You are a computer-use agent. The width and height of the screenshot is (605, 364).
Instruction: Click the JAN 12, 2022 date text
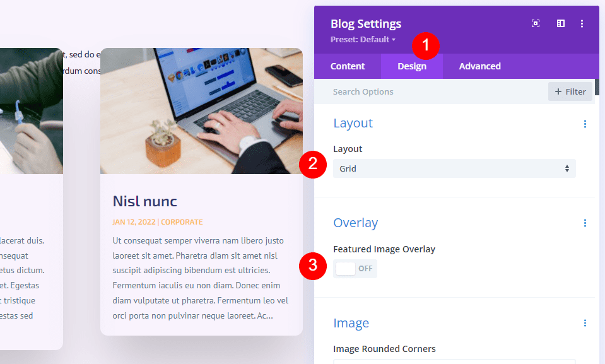[x=134, y=222]
